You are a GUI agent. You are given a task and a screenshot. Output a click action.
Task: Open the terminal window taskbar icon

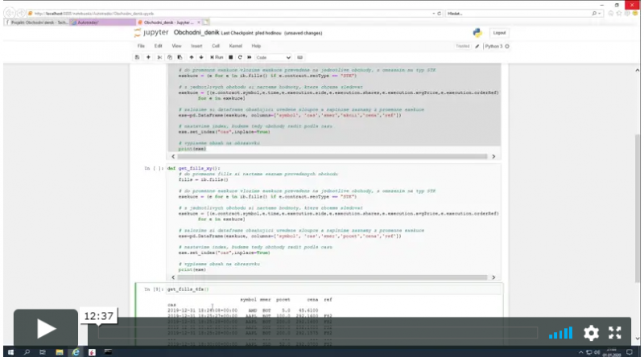click(108, 352)
